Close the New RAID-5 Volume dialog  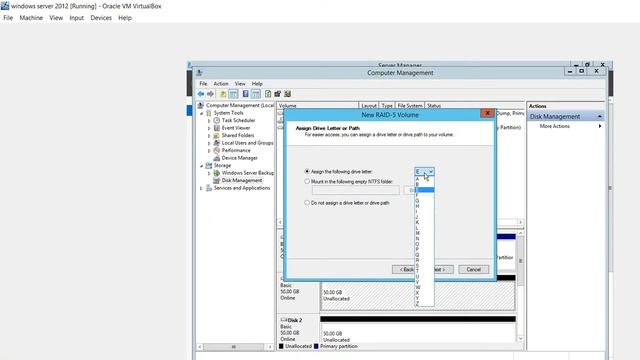[x=487, y=113]
